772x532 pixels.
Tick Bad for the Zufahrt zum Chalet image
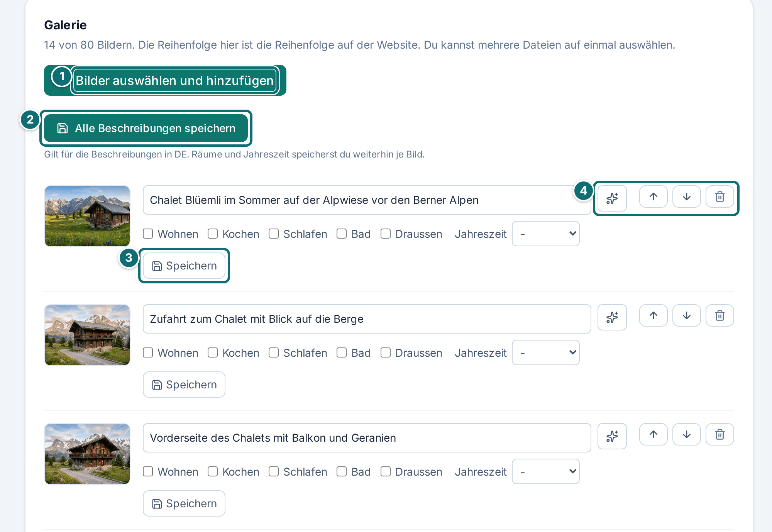(x=342, y=352)
